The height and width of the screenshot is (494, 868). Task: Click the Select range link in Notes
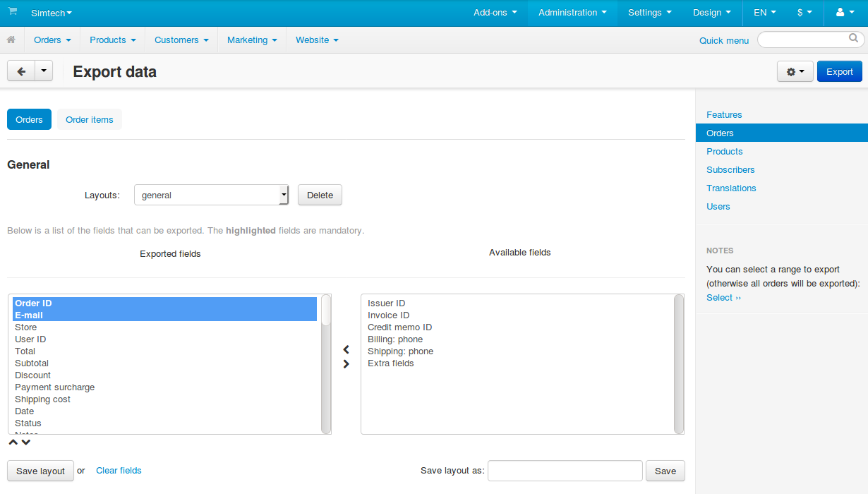pos(723,298)
